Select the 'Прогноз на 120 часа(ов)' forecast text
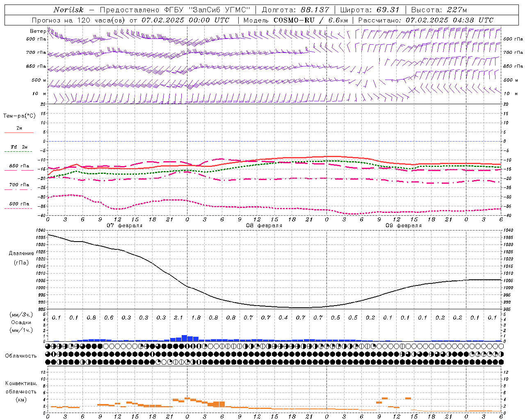This screenshot has height=420, width=525. [79, 20]
